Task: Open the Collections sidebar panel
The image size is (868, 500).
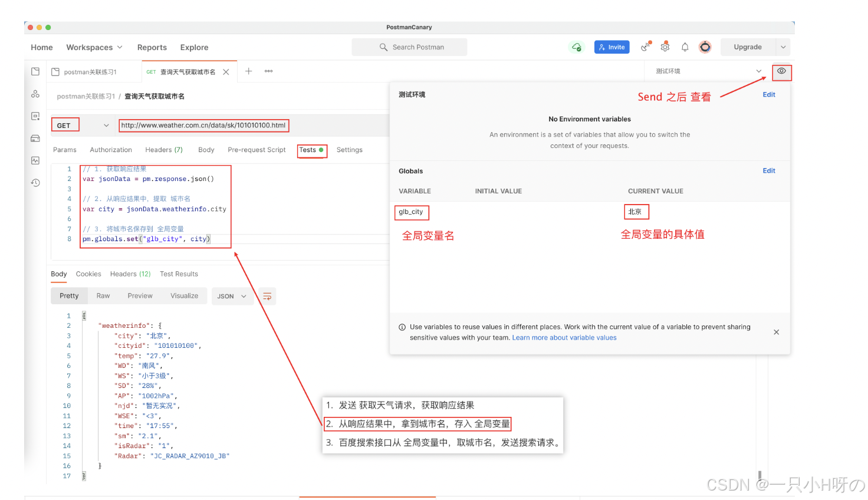Action: click(35, 71)
